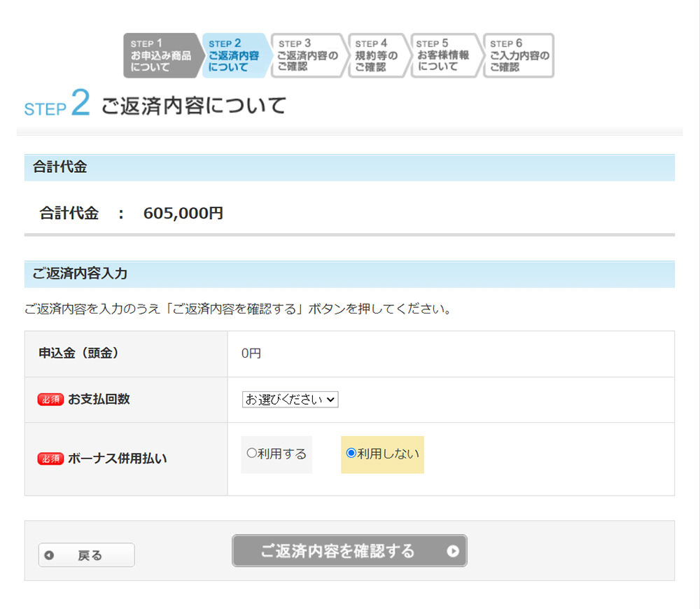Viewport: 700px width, 609px height.
Task: Click the round arrow icon on the confirm button
Action: point(453,551)
